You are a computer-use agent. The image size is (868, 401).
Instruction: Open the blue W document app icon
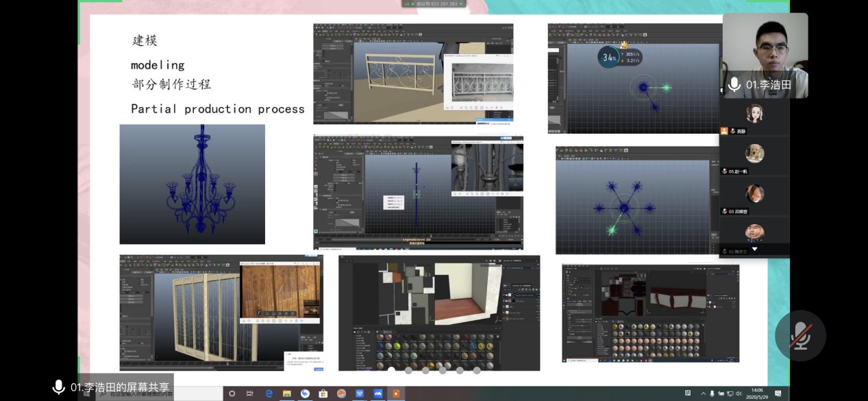click(360, 393)
